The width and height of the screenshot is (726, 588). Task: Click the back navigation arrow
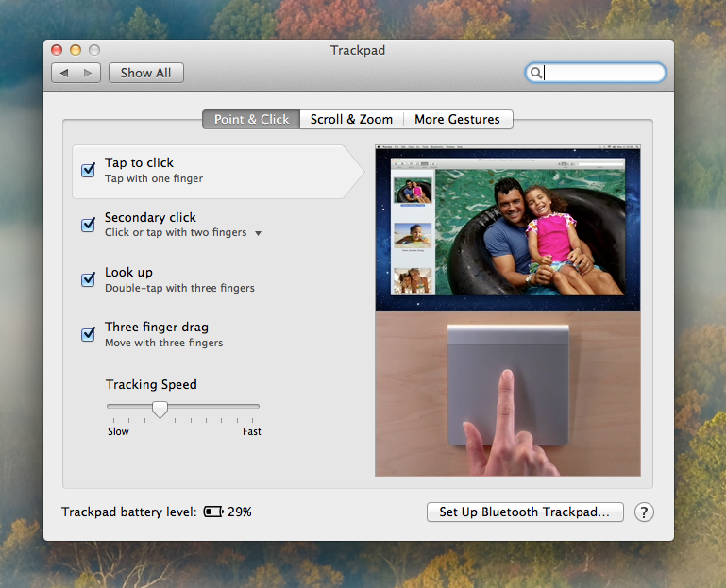[64, 73]
